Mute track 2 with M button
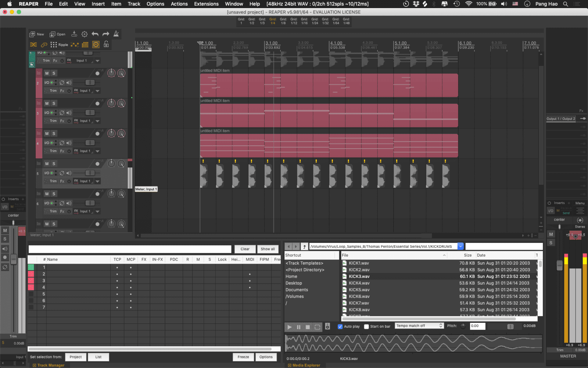Image resolution: width=588 pixels, height=368 pixels. 47,73
